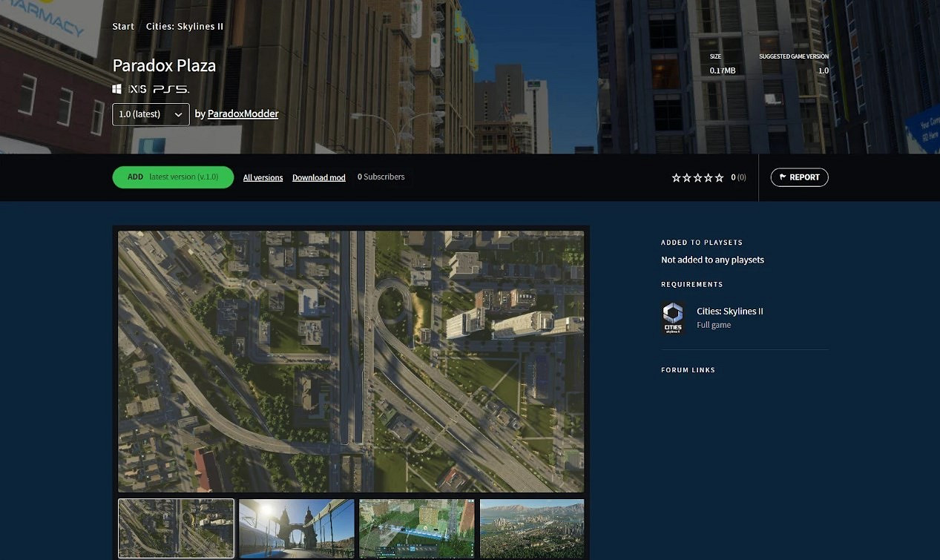Select the sunny bridge thumbnail
The image size is (940, 560).
pyautogui.click(x=296, y=528)
